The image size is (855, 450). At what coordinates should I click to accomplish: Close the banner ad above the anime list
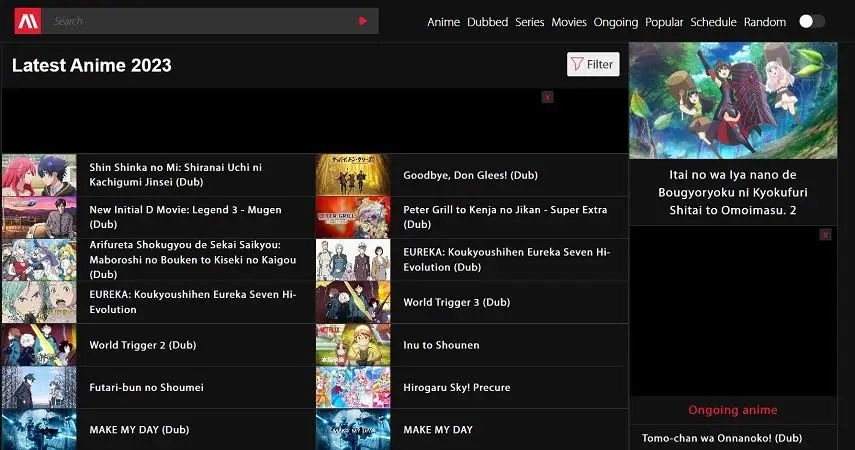[547, 97]
